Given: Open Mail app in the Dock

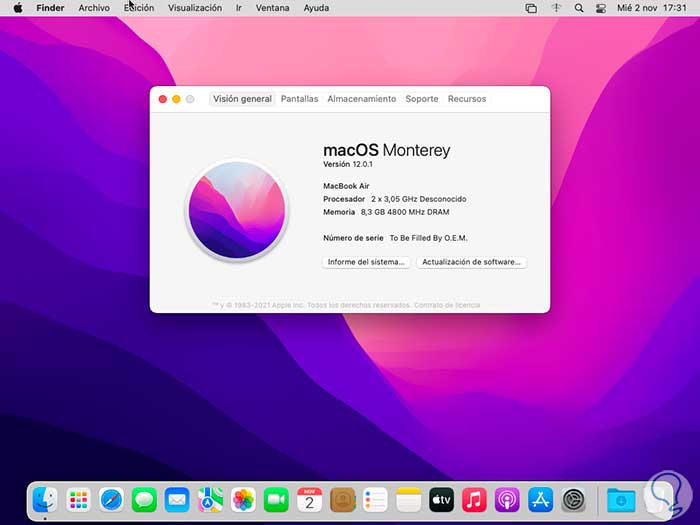Looking at the screenshot, I should click(177, 500).
